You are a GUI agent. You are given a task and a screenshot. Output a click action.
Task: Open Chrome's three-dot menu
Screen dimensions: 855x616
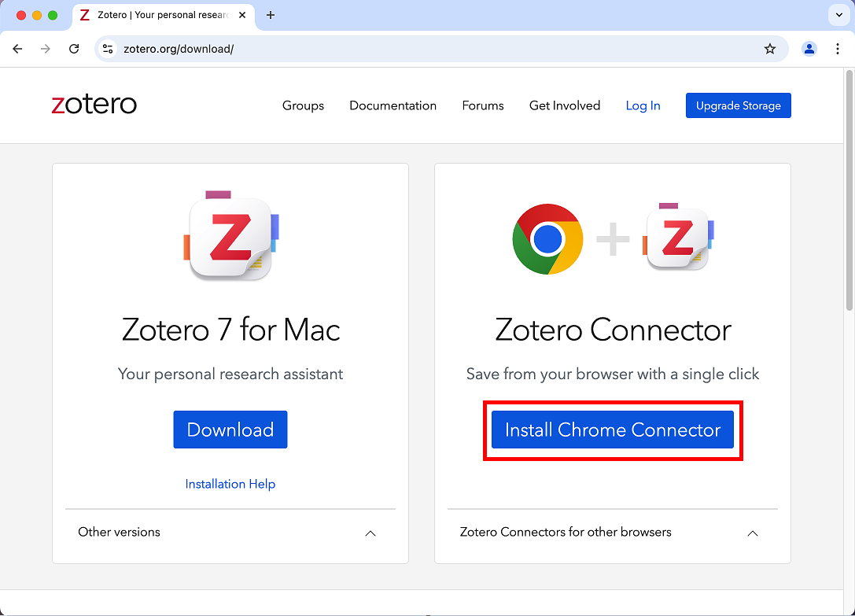[837, 49]
